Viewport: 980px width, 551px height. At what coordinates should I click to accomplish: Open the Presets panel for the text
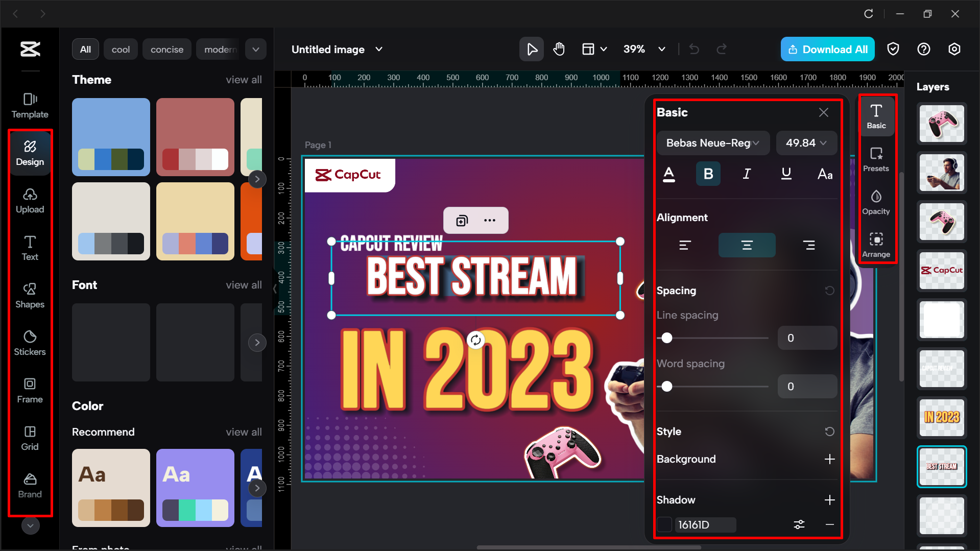coord(876,159)
